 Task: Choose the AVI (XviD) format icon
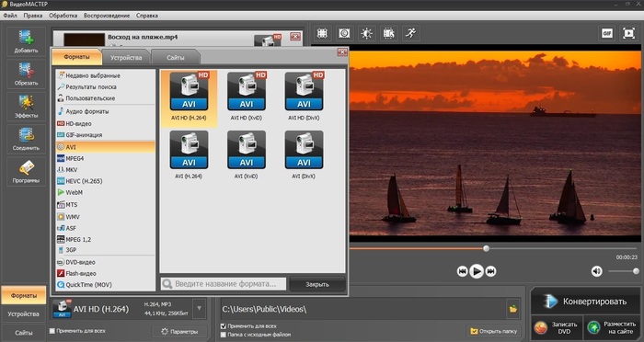tap(247, 150)
